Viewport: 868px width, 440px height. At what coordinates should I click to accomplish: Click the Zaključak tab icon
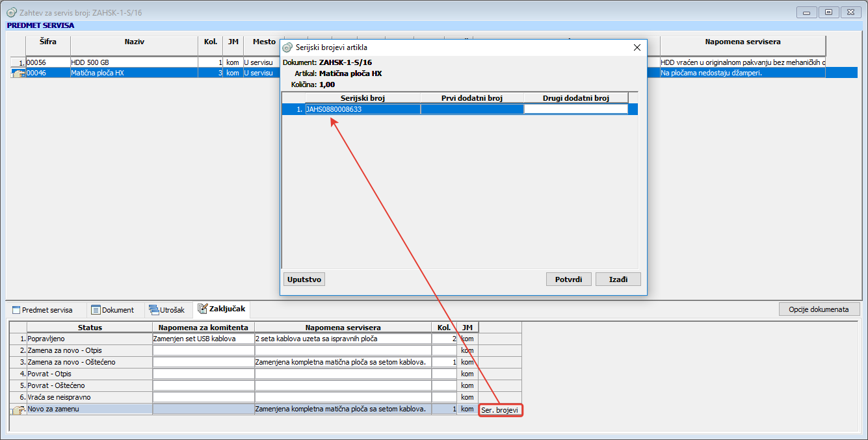[x=202, y=309]
